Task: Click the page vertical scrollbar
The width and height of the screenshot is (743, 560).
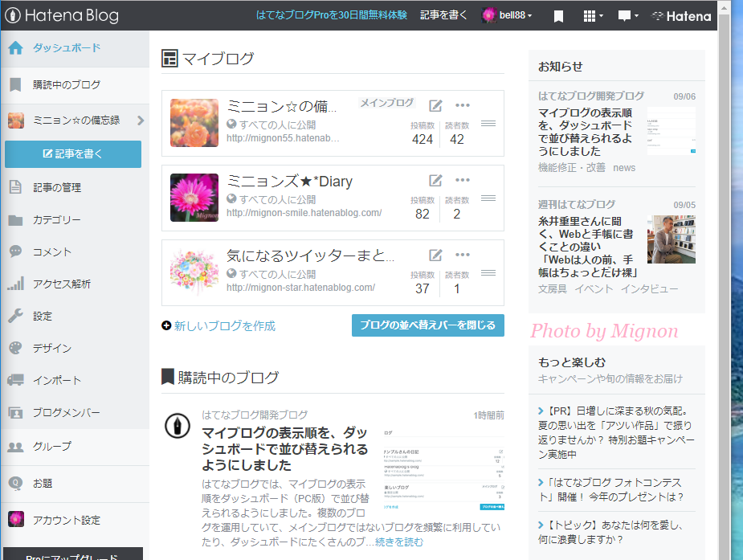Action: click(724, 287)
